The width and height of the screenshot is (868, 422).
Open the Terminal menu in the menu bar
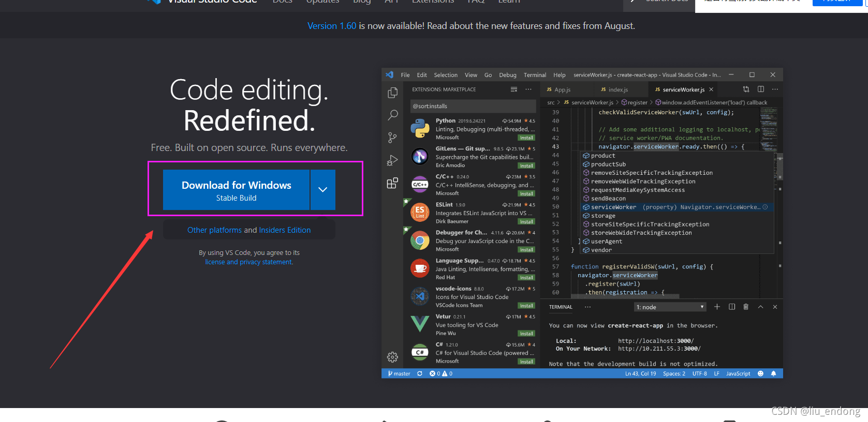pyautogui.click(x=535, y=75)
